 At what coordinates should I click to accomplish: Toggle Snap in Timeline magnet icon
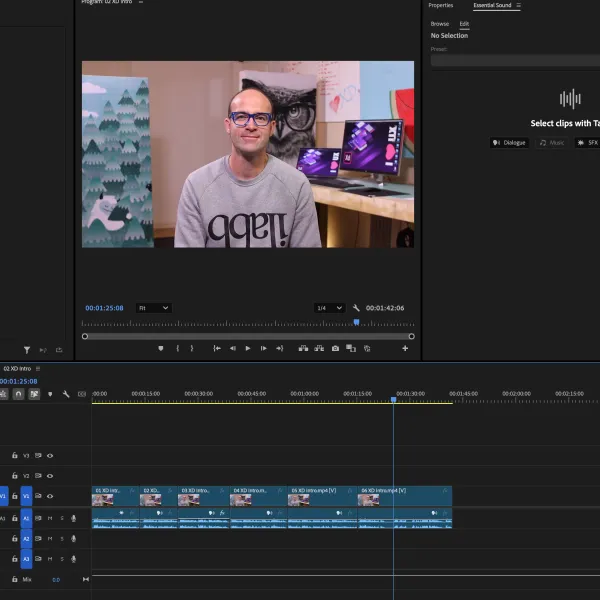[x=18, y=394]
